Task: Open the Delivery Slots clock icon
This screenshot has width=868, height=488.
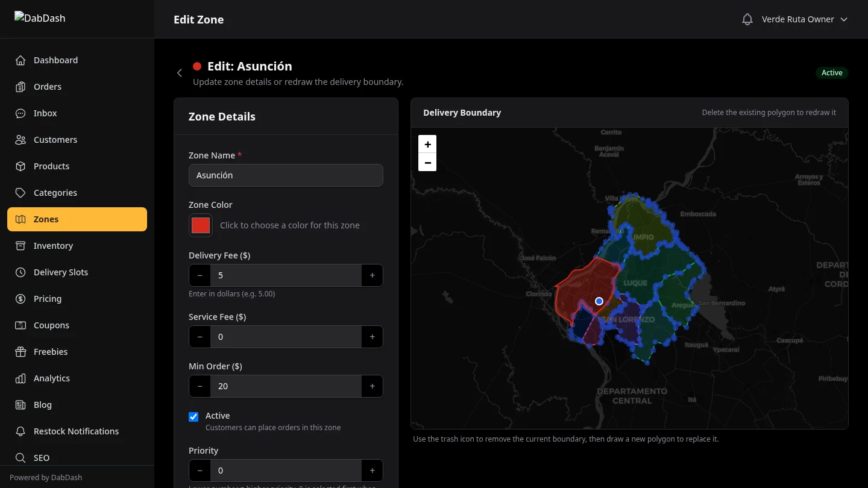Action: click(20, 272)
